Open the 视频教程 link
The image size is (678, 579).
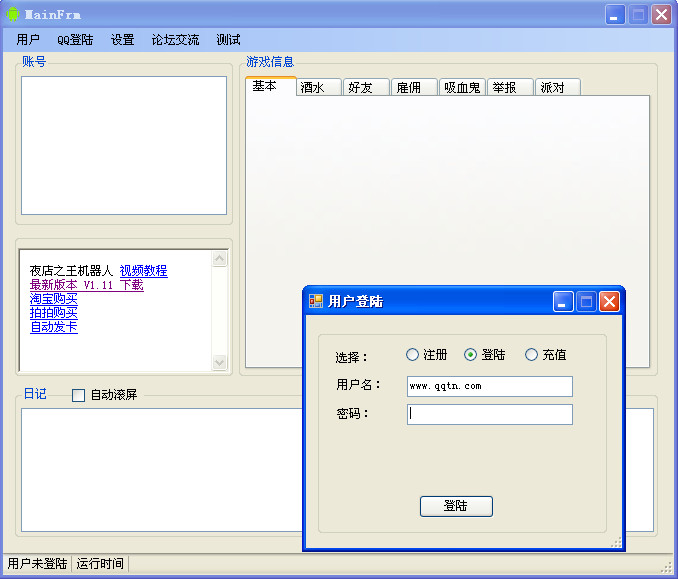click(144, 271)
